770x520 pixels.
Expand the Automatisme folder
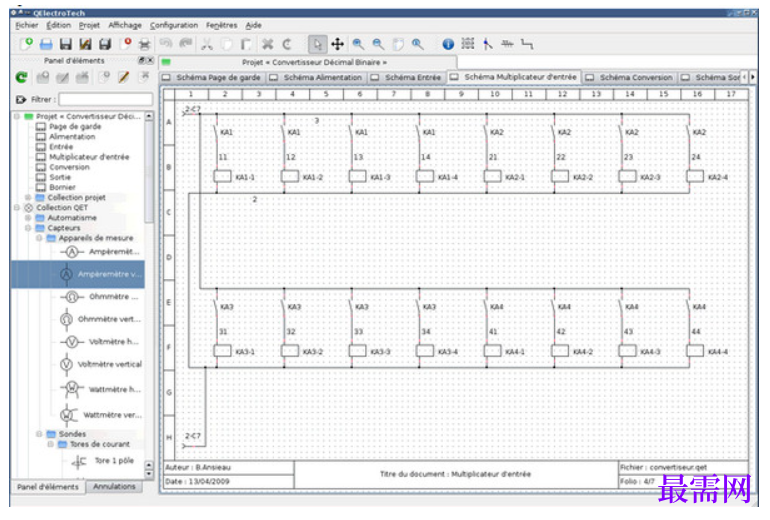point(28,218)
